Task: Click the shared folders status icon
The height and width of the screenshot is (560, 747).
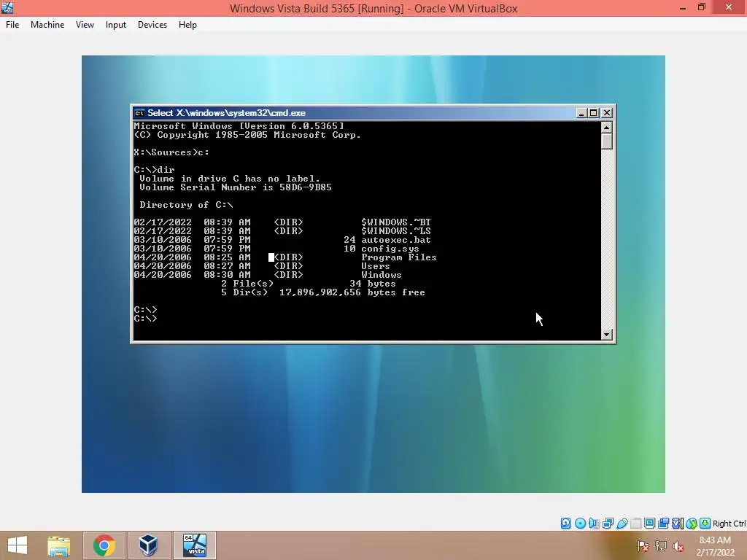Action: [x=636, y=524]
